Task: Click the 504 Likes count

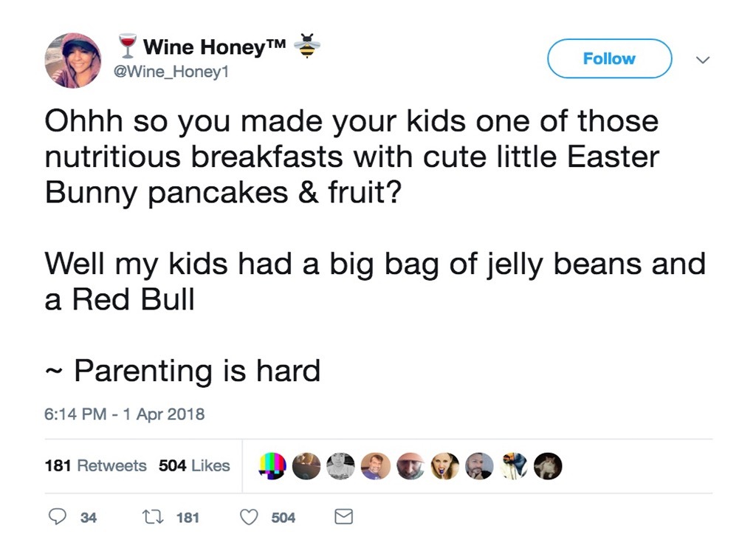Action: tap(193, 466)
